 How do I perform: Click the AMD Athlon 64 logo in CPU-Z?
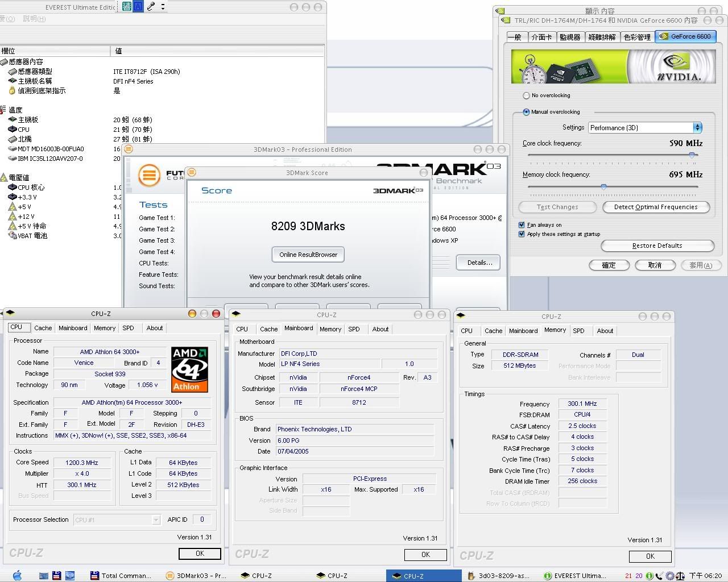189,369
